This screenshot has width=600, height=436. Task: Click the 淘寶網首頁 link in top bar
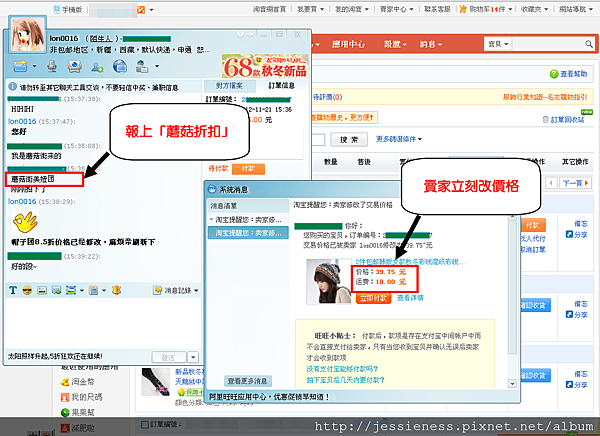pos(269,9)
